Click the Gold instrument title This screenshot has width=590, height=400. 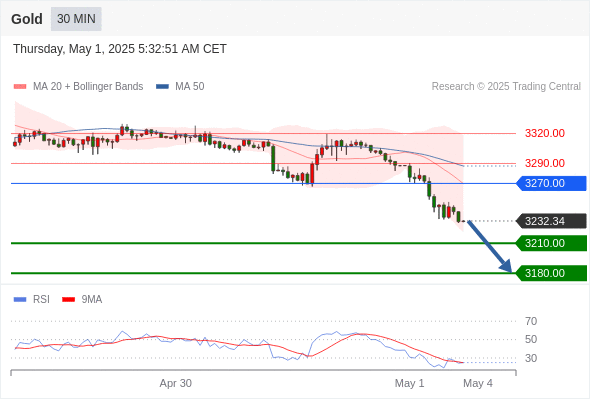point(27,19)
